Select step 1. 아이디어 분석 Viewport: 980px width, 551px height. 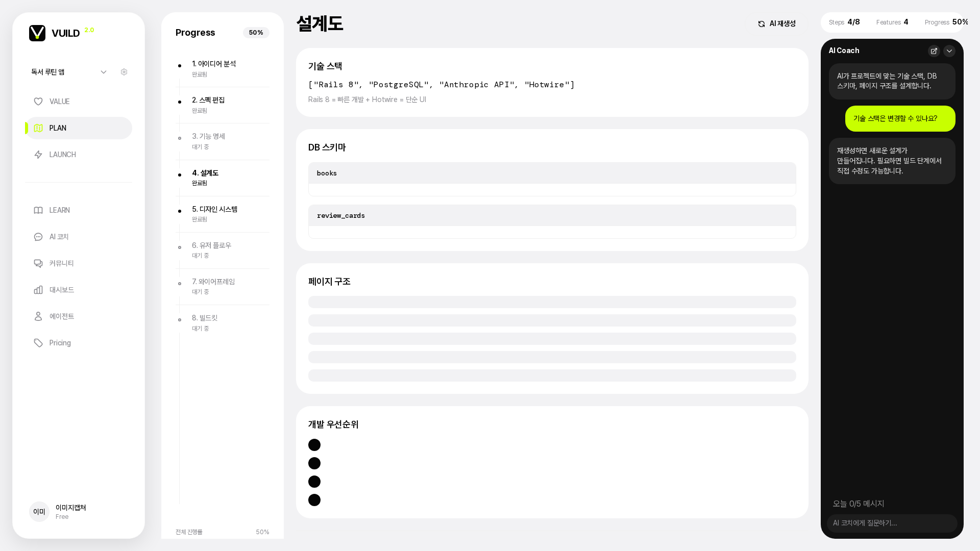coord(223,69)
